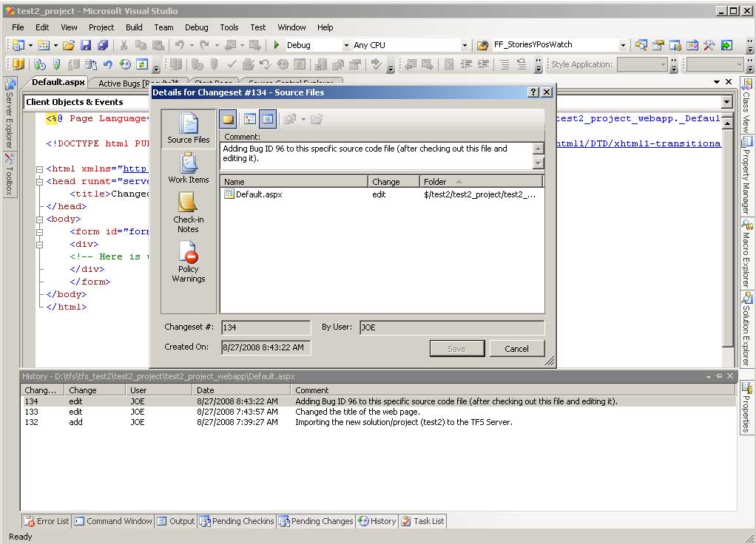Select Default.aspx file row in changeset dialog
Screen dimensions: 756x544
382,194
